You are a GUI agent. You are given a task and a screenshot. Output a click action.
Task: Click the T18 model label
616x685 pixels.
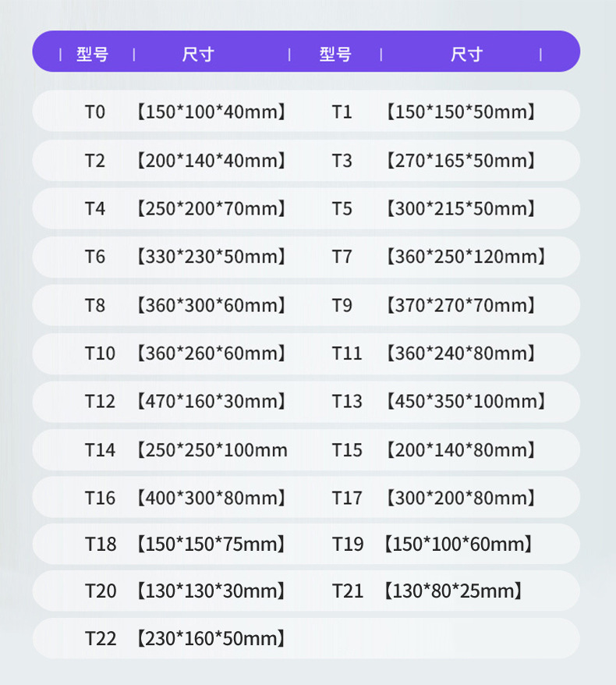coord(101,544)
